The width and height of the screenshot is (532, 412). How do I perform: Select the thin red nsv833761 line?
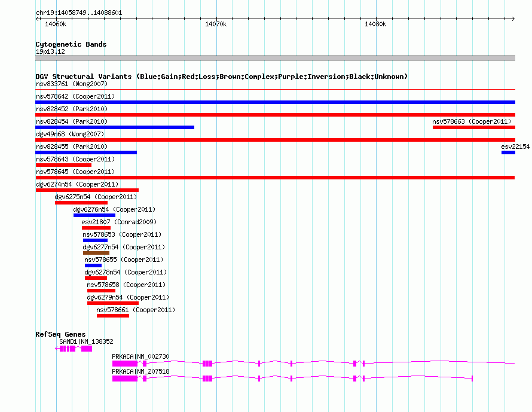275,90
